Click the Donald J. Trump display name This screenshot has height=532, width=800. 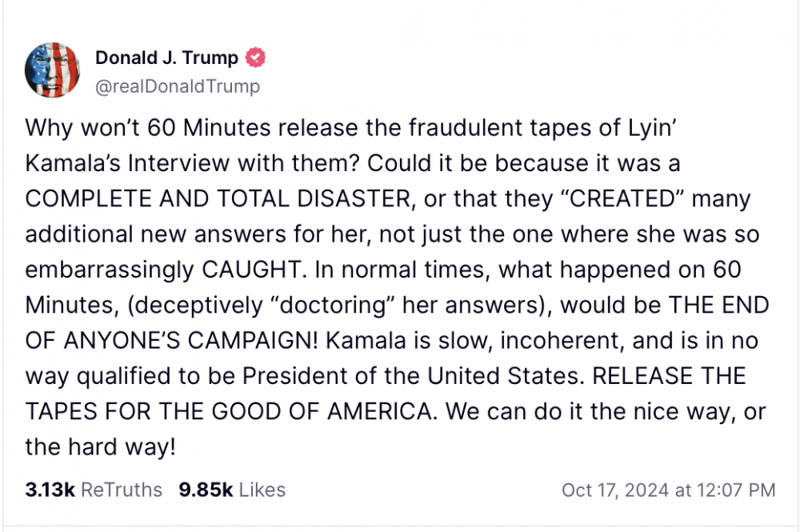click(166, 58)
